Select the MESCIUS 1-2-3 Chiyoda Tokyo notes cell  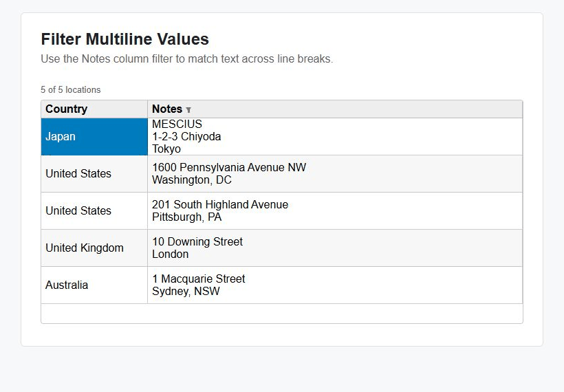pyautogui.click(x=335, y=137)
